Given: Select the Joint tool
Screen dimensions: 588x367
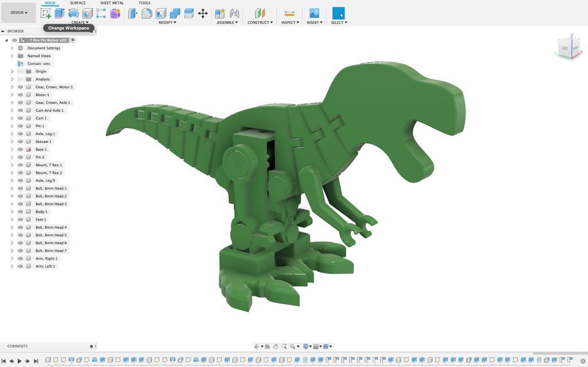Looking at the screenshot, I should 234,14.
